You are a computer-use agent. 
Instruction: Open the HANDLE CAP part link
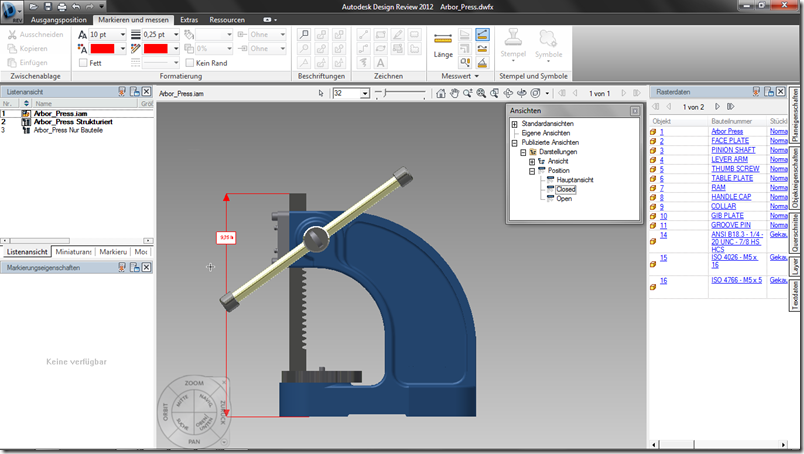pos(731,197)
